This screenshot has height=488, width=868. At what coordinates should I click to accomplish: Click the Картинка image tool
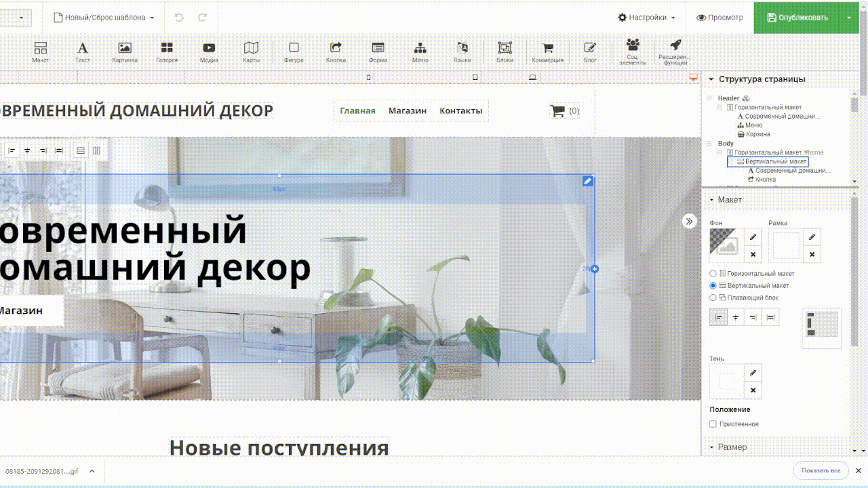point(125,52)
